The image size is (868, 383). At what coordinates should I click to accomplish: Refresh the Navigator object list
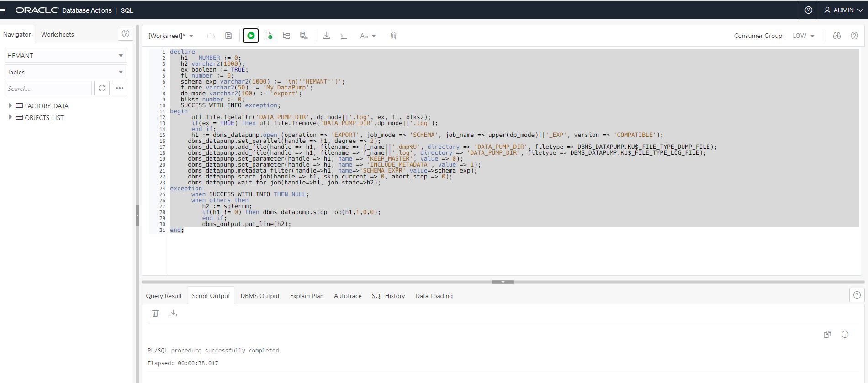[102, 88]
